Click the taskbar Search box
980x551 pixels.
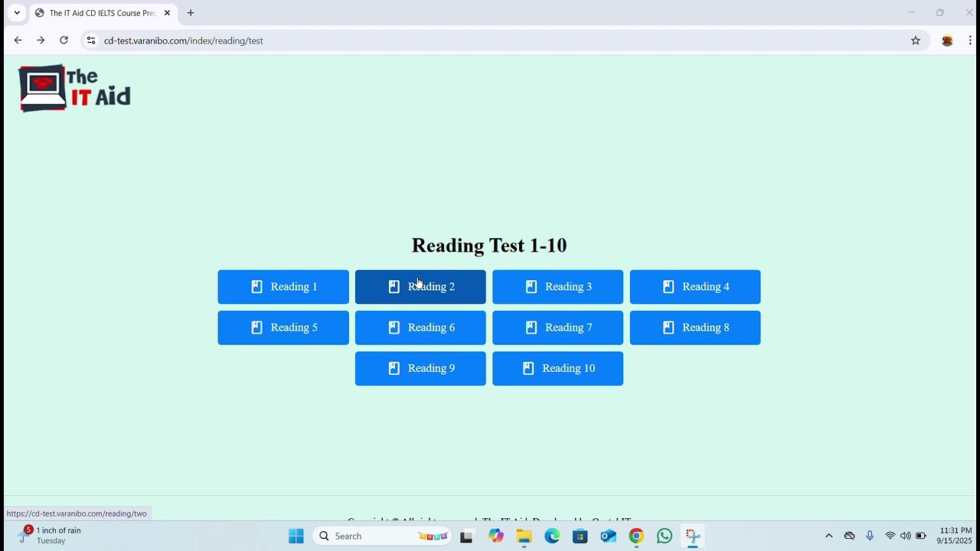(x=383, y=536)
